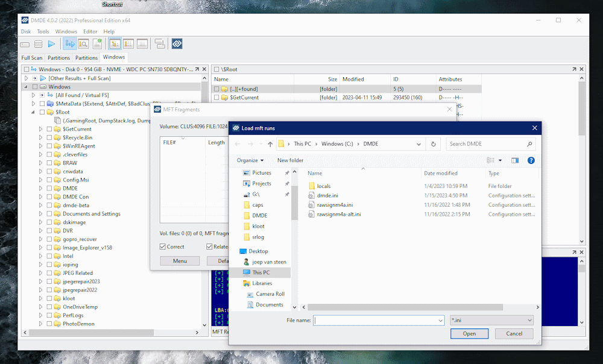Select the list view panel layout icon
603x364 pixels.
coord(128,44)
